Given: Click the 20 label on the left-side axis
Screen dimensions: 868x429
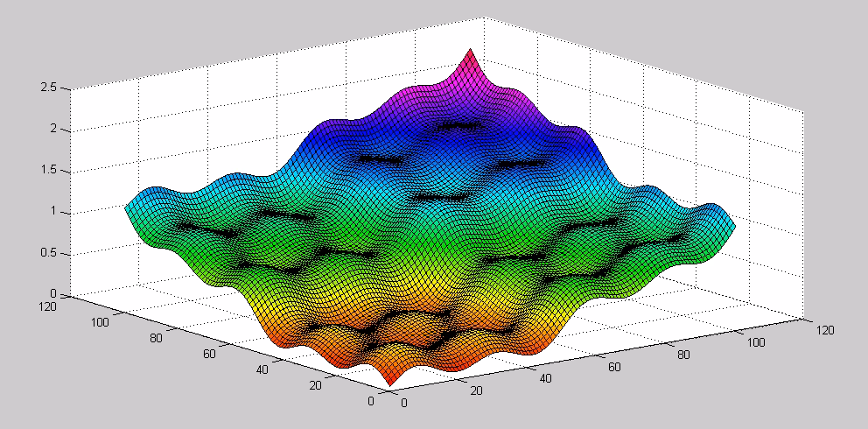Looking at the screenshot, I should (x=316, y=386).
